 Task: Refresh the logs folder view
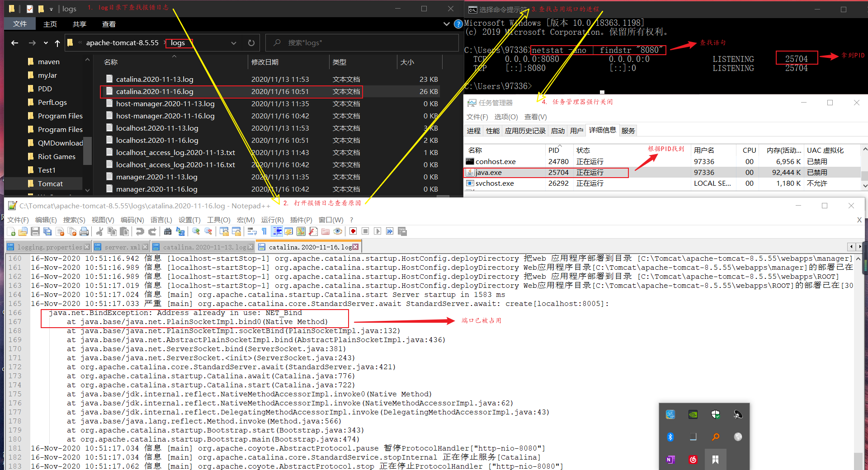pos(251,43)
